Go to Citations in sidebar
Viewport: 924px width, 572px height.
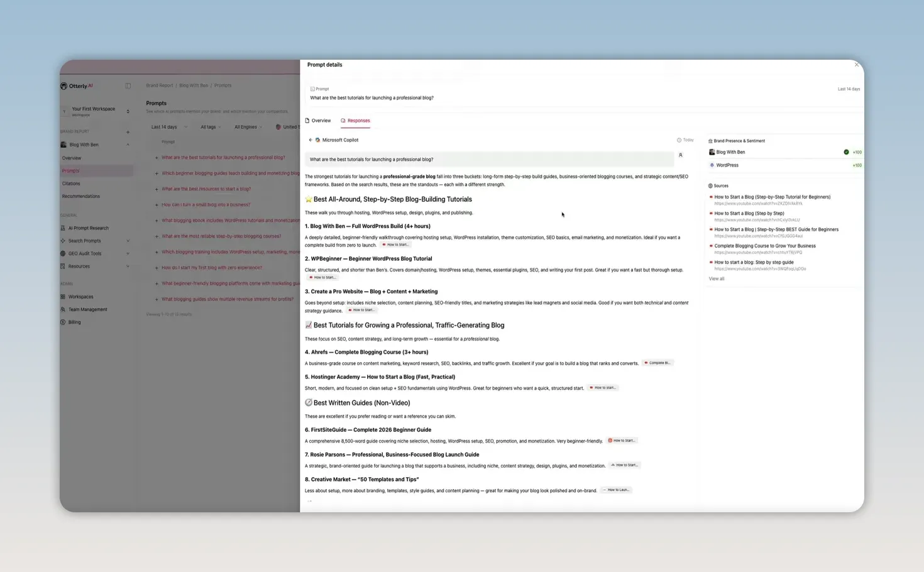click(x=71, y=184)
